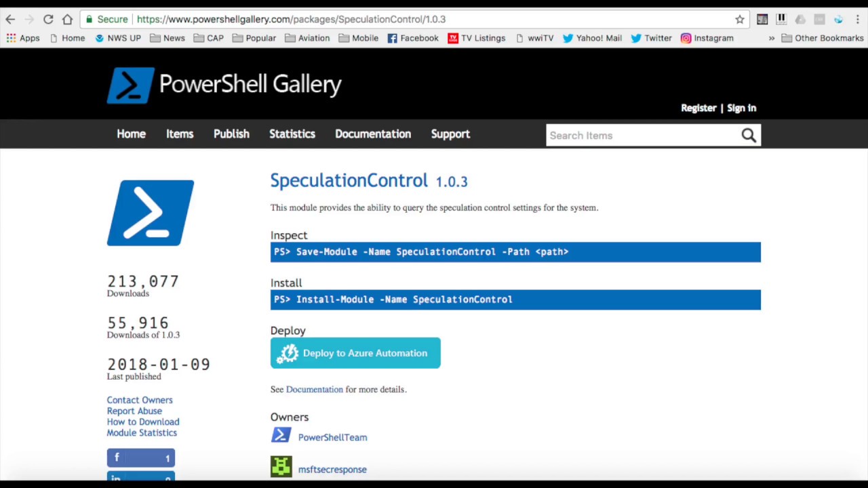The width and height of the screenshot is (868, 488).
Task: Open the msftsecresponse owner link
Action: click(x=332, y=469)
